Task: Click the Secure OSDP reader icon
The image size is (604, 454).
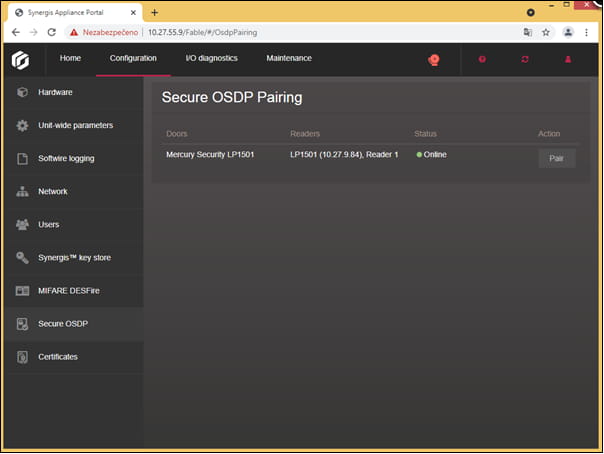Action: tap(22, 324)
